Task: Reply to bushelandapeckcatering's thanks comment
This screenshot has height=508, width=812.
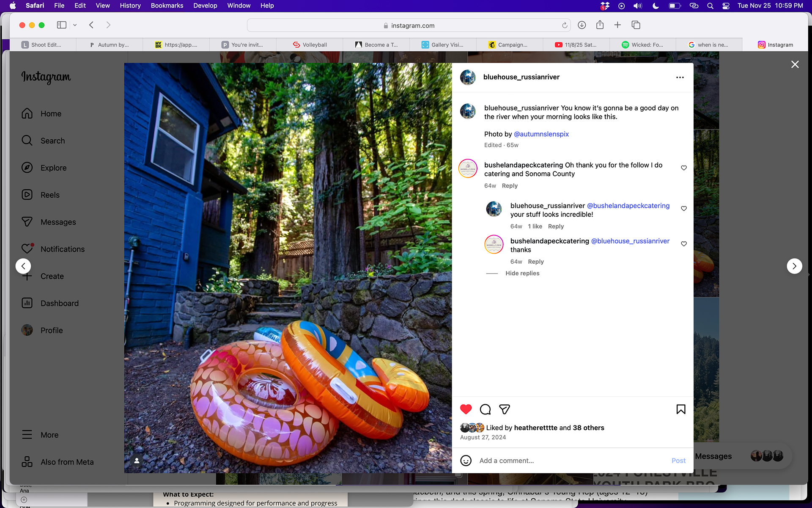Action: tap(535, 262)
